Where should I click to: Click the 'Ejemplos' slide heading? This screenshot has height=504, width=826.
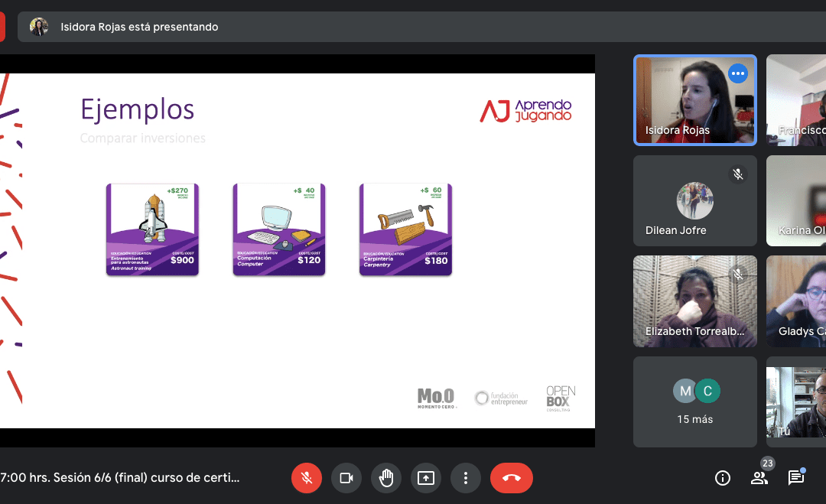coord(138,110)
